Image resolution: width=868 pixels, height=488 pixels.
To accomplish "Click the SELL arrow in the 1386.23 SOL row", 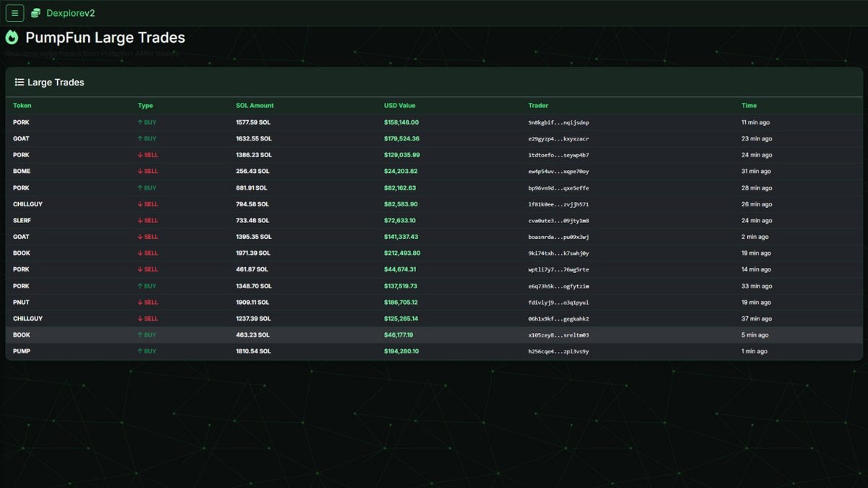I will pos(140,155).
